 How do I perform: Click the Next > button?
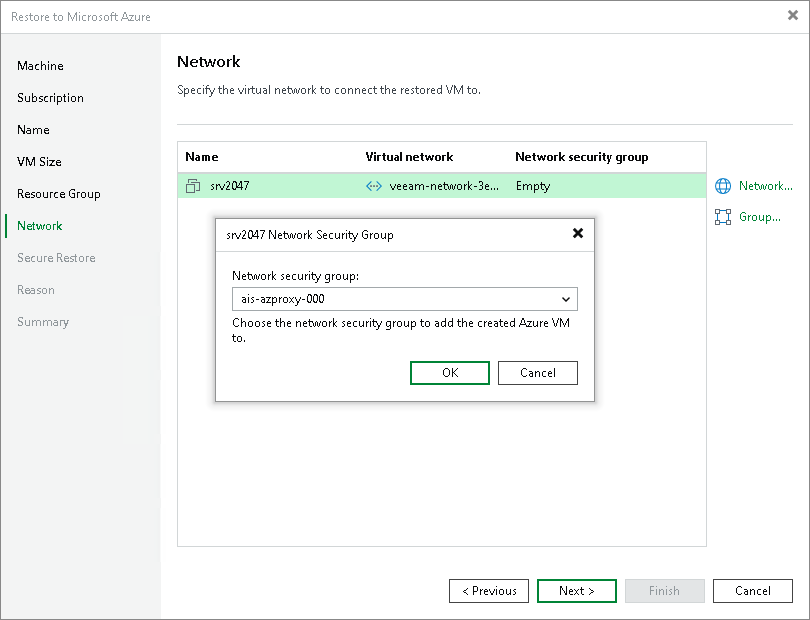coord(577,591)
